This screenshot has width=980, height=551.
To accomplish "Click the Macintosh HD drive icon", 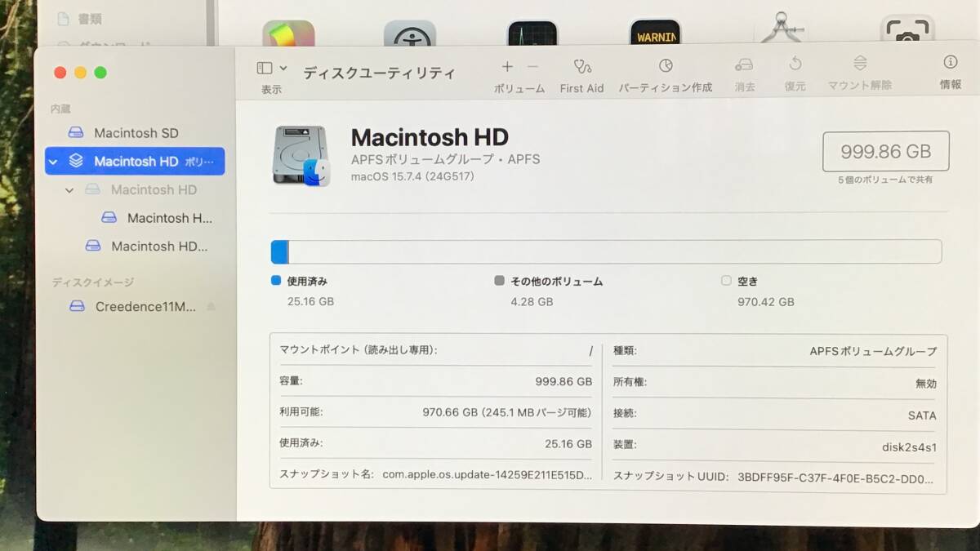I will tap(301, 155).
